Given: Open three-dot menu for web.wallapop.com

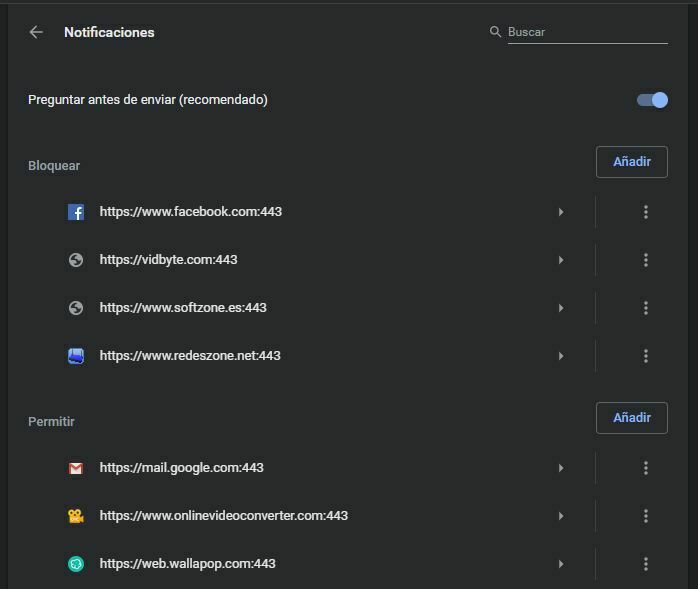Looking at the screenshot, I should [x=645, y=564].
